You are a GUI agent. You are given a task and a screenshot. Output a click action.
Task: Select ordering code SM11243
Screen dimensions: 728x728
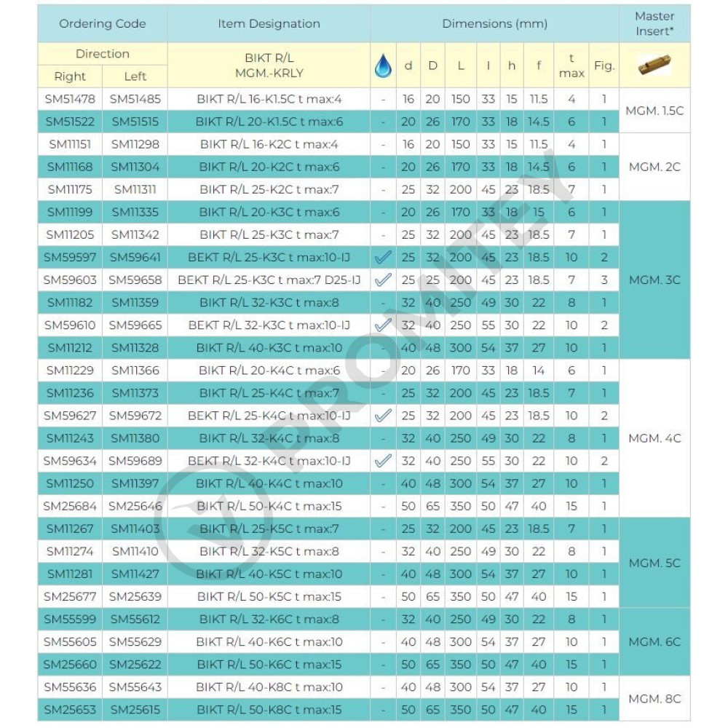tap(70, 438)
